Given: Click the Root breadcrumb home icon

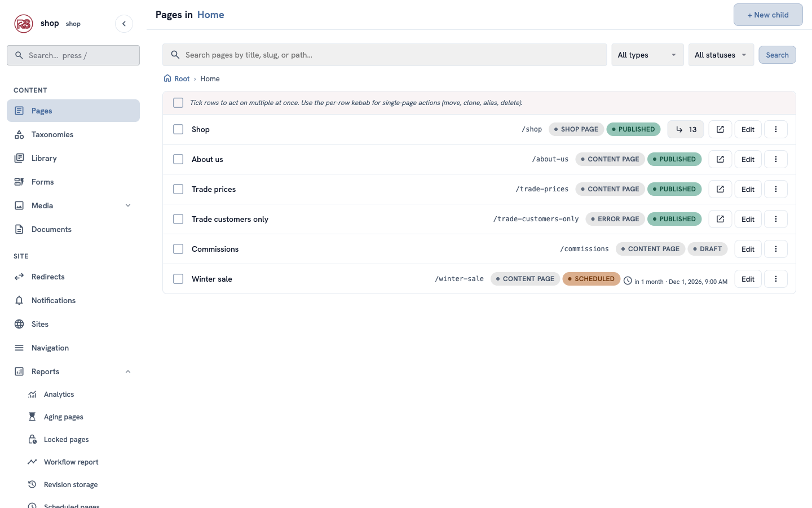Looking at the screenshot, I should [167, 78].
